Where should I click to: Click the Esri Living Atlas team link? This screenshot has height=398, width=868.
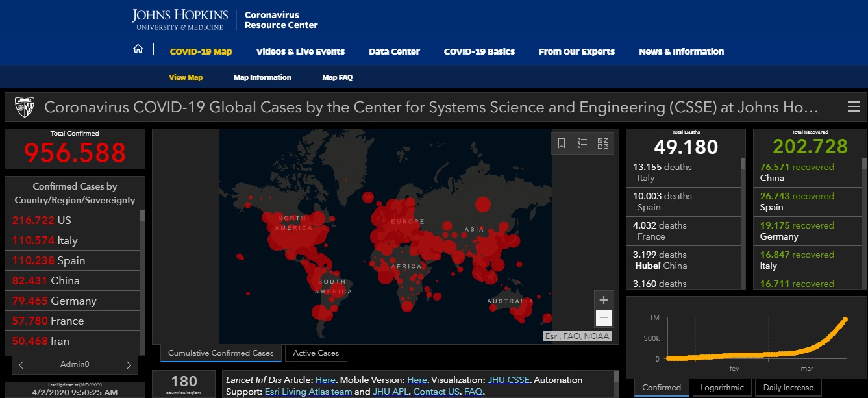click(x=308, y=392)
